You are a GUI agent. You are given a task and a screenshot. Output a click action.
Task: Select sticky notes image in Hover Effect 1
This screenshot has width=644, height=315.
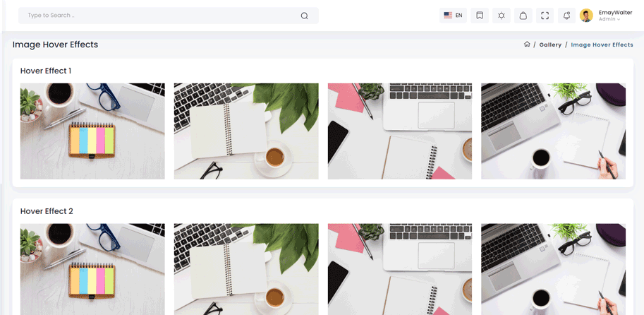pos(92,131)
